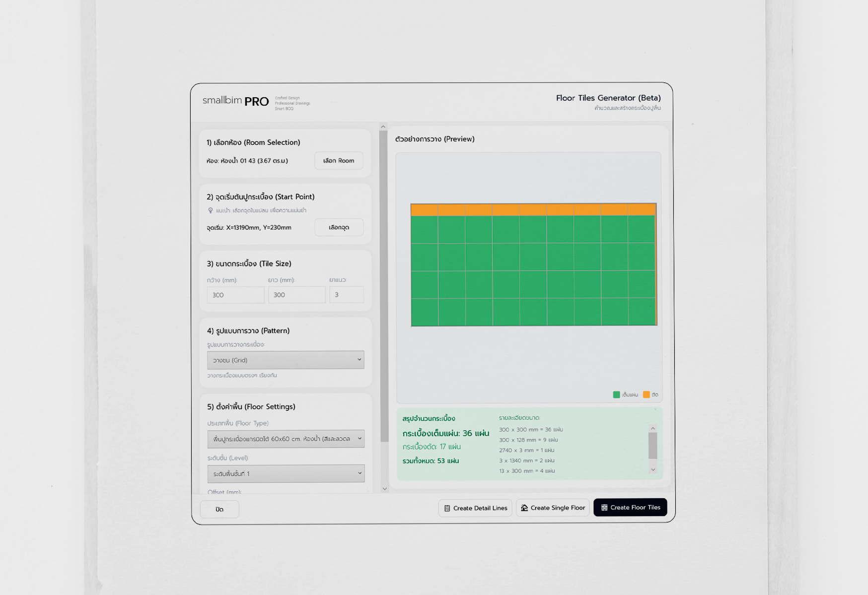Click the เลือกจุด start point button
The height and width of the screenshot is (595, 868).
pyautogui.click(x=339, y=227)
